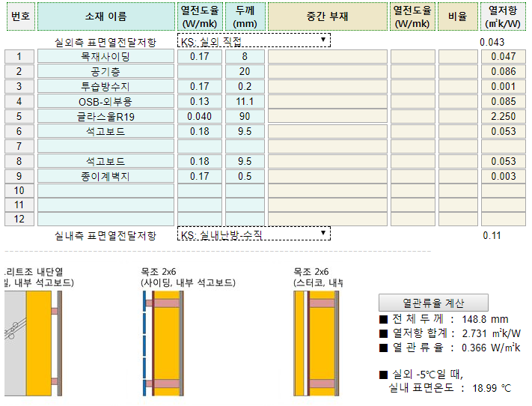Click the empty material name field in row 7
This screenshot has height=406, width=532.
[105, 146]
